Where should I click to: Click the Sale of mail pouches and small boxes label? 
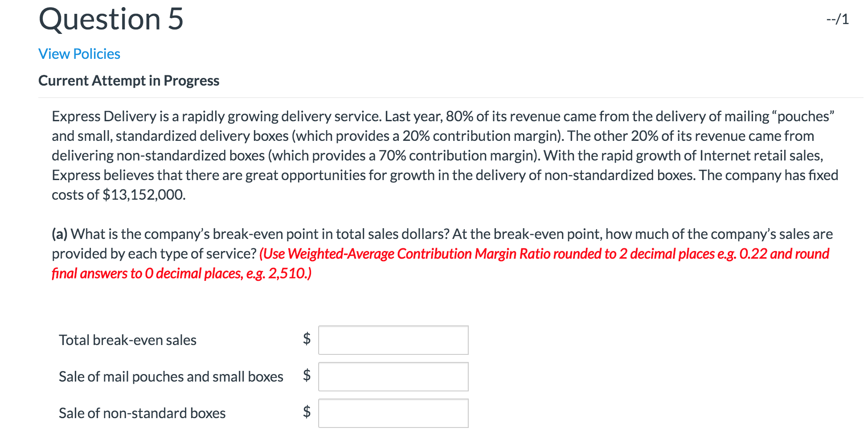(171, 376)
